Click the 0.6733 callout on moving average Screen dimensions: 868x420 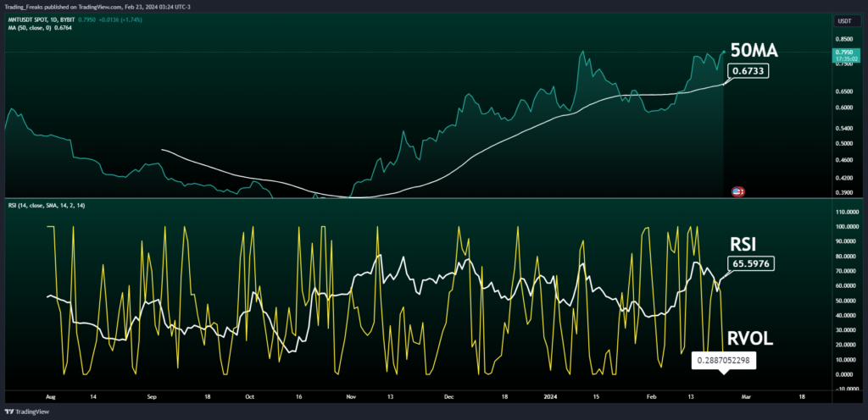[748, 71]
